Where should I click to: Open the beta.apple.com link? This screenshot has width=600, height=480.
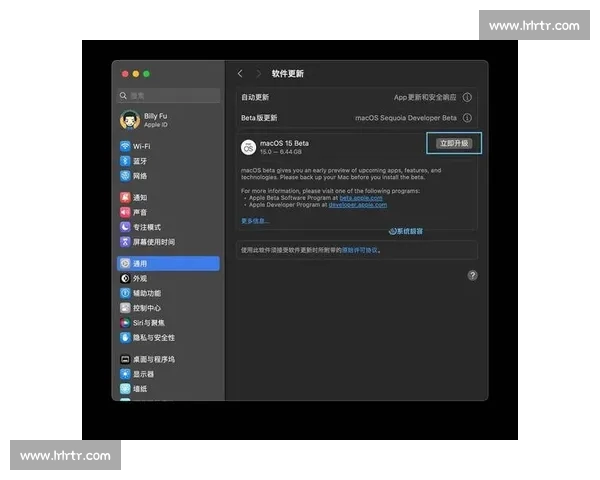361,198
